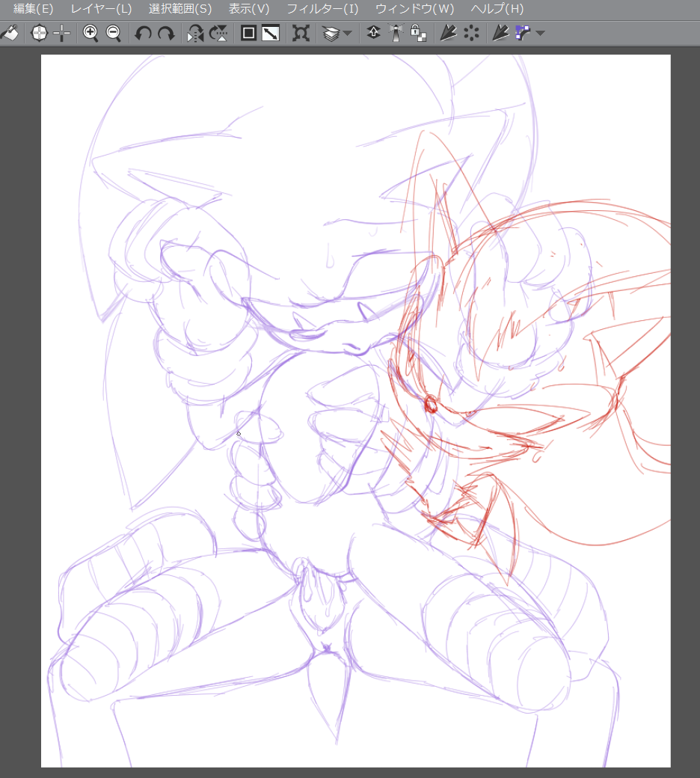The image size is (700, 778).
Task: Click the thin plus crosshair icon
Action: 62,33
